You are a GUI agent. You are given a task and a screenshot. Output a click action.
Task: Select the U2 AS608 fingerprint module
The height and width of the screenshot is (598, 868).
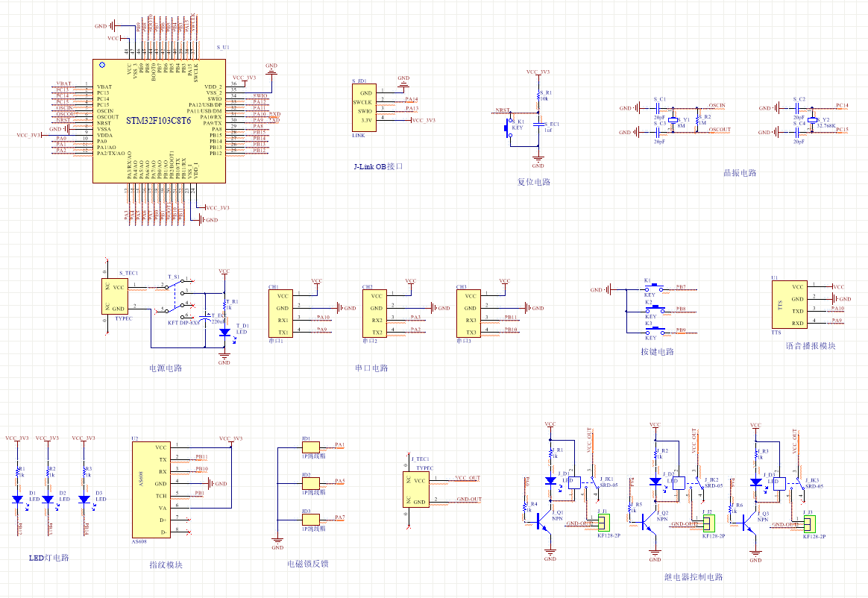(x=151, y=489)
